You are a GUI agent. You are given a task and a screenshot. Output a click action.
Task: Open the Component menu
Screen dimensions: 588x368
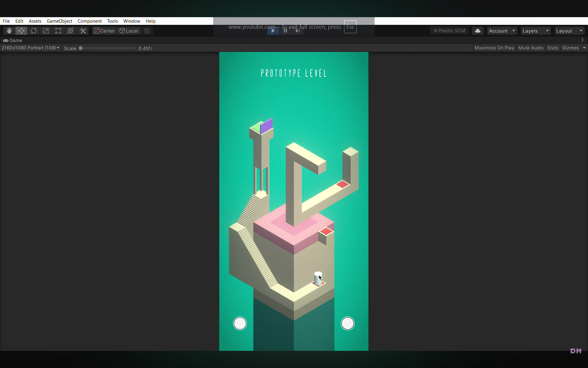(x=89, y=21)
